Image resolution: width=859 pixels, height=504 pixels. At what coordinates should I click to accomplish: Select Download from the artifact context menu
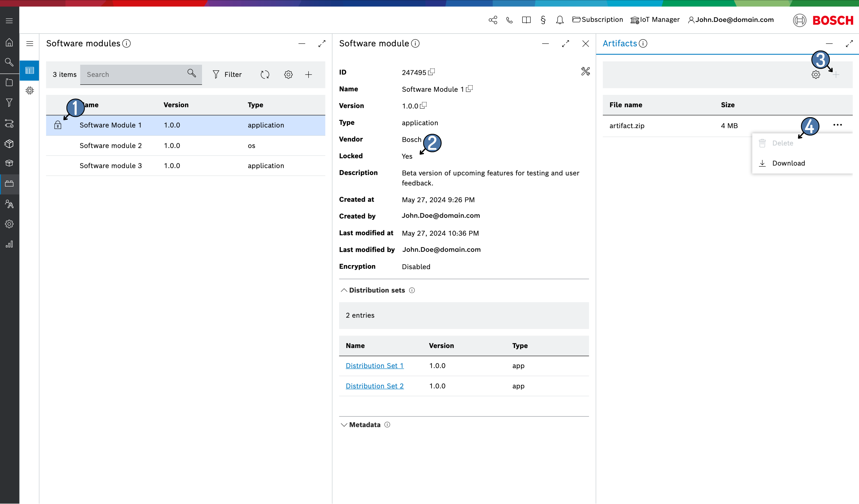[x=788, y=163]
